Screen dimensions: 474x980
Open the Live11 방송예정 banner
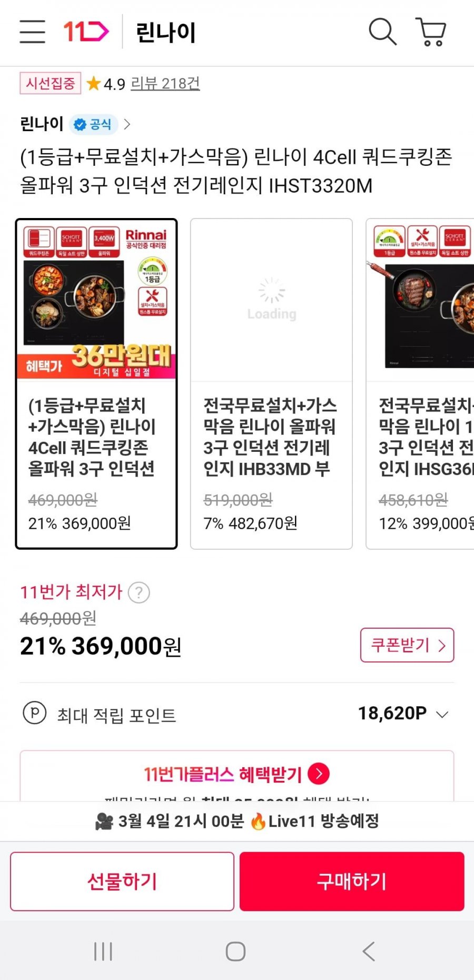[x=237, y=821]
